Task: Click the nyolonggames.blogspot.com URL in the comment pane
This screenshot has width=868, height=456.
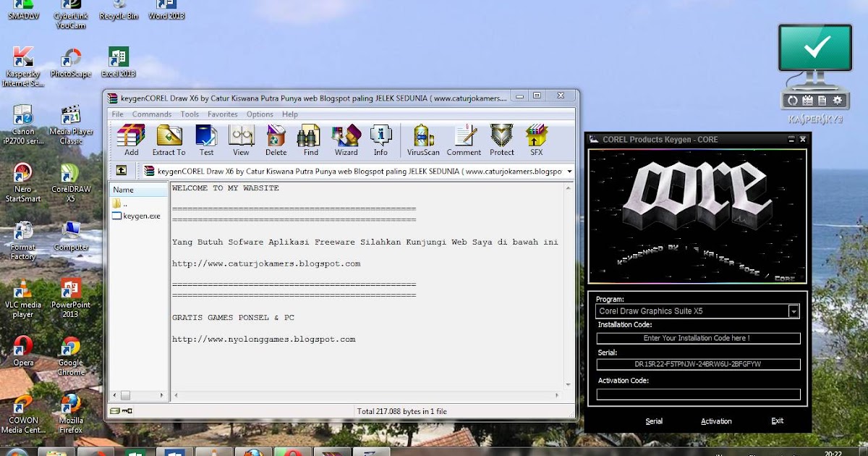Action: tap(264, 339)
